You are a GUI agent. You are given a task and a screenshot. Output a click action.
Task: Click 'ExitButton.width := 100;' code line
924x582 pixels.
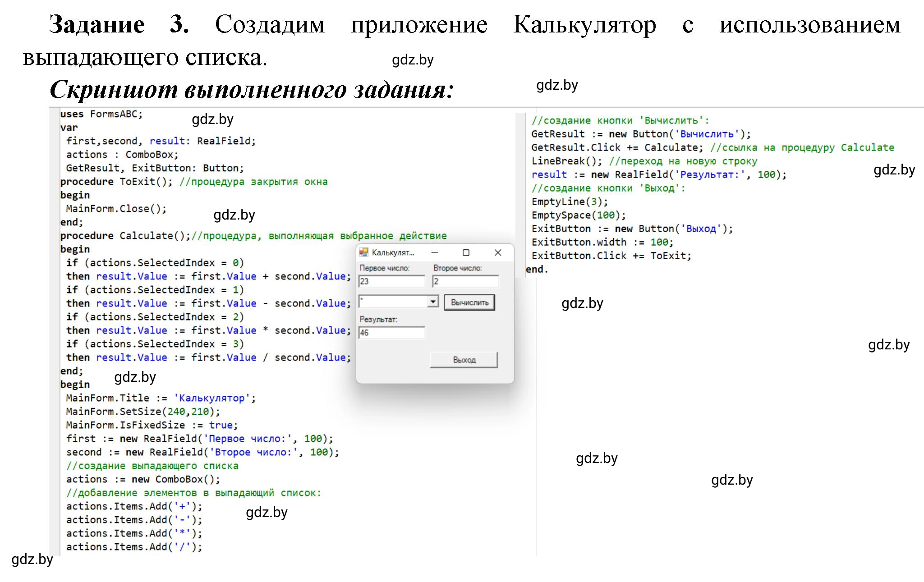tap(602, 242)
